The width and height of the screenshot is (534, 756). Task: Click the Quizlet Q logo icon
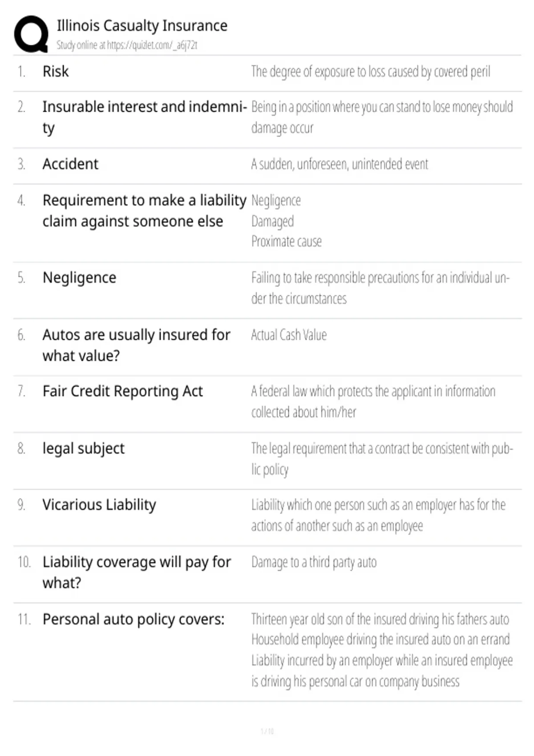click(31, 34)
